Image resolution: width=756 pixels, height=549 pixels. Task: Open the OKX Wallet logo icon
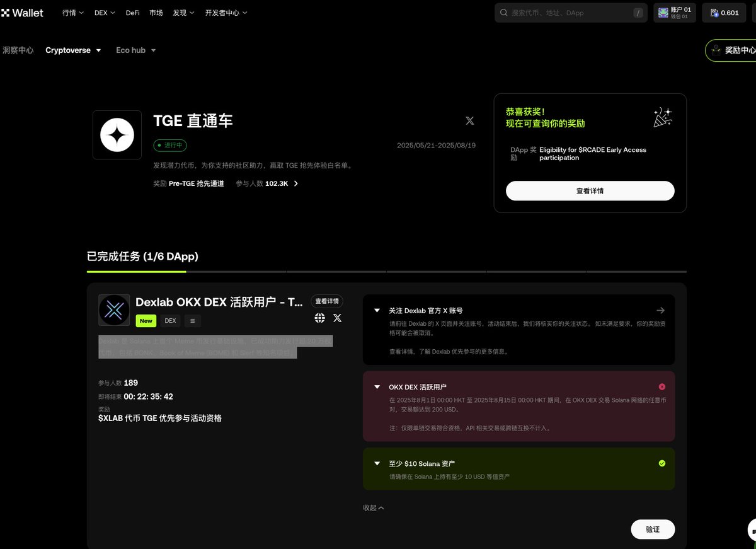(6, 13)
